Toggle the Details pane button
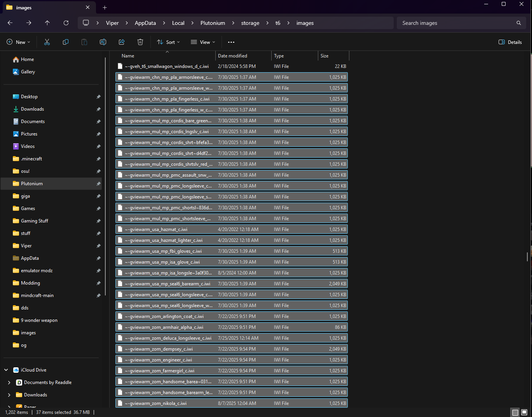This screenshot has height=417, width=532. click(510, 42)
